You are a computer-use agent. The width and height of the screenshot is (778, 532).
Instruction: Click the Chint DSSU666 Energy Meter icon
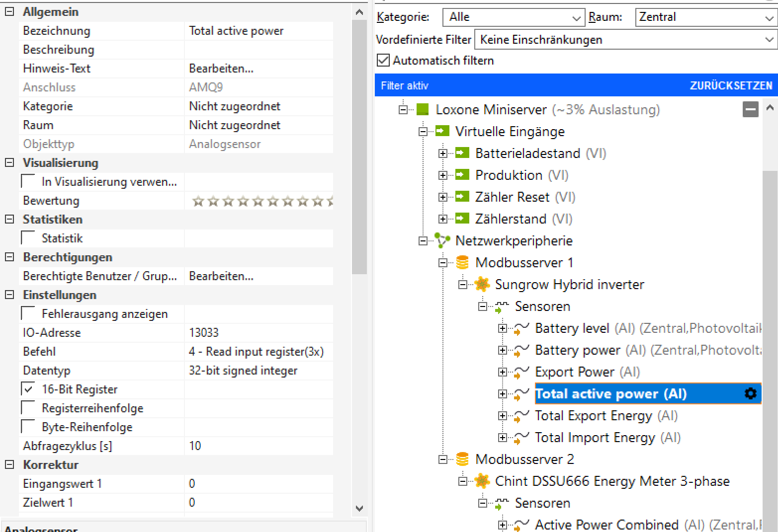[x=482, y=481]
